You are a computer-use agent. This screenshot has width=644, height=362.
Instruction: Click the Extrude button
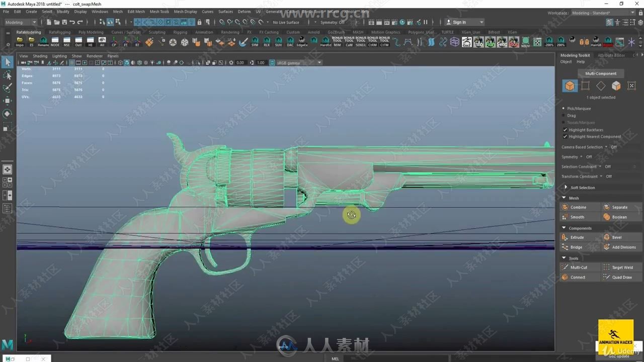click(581, 237)
